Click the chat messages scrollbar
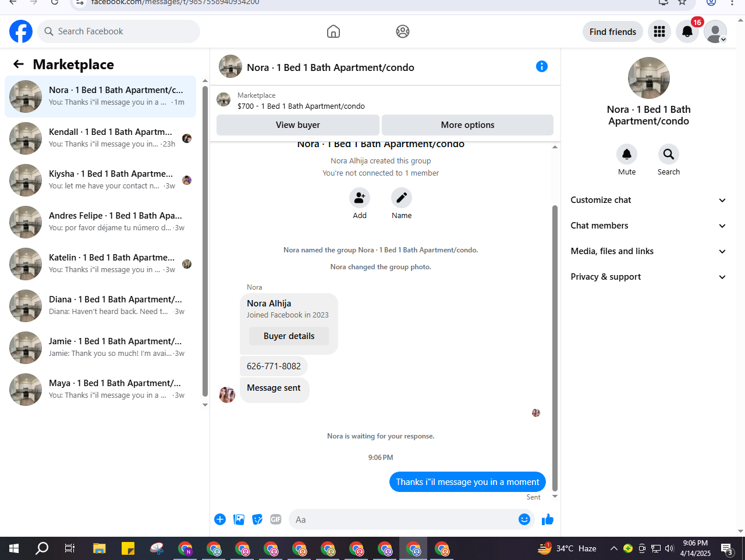Image resolution: width=745 pixels, height=560 pixels. click(555, 348)
